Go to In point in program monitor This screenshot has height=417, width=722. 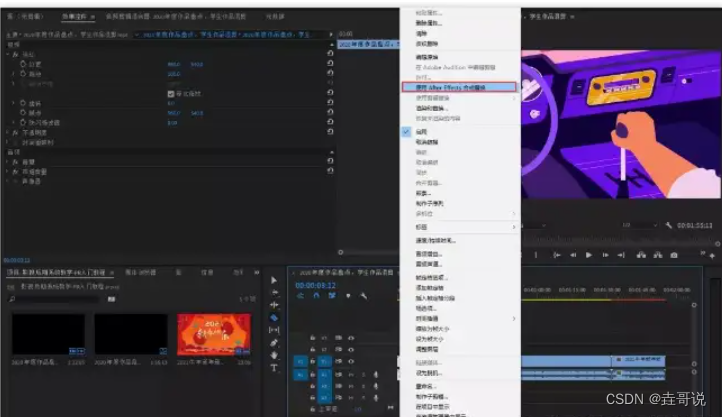(557, 255)
